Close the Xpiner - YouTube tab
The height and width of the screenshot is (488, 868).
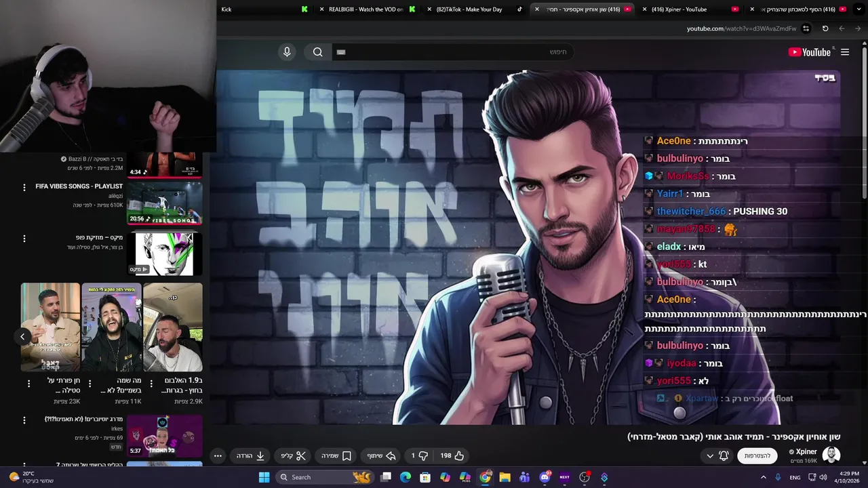[x=644, y=9]
